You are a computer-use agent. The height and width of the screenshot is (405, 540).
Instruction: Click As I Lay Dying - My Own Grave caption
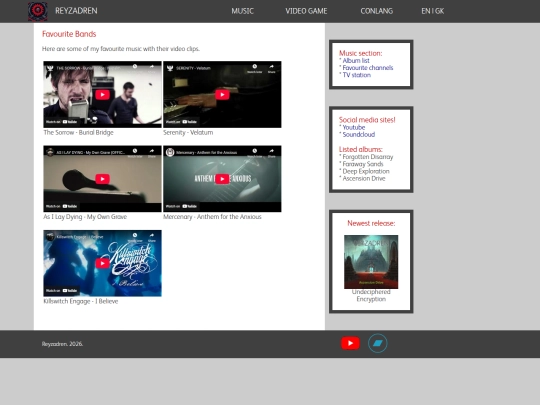pos(85,217)
